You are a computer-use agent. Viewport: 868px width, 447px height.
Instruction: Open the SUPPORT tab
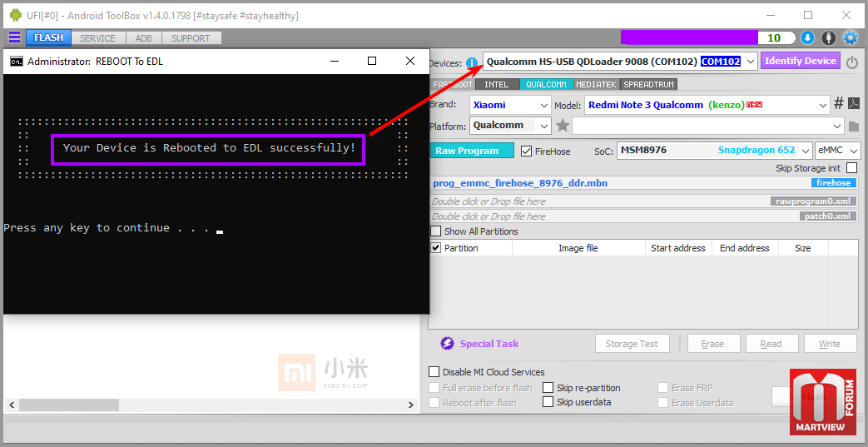pos(191,38)
